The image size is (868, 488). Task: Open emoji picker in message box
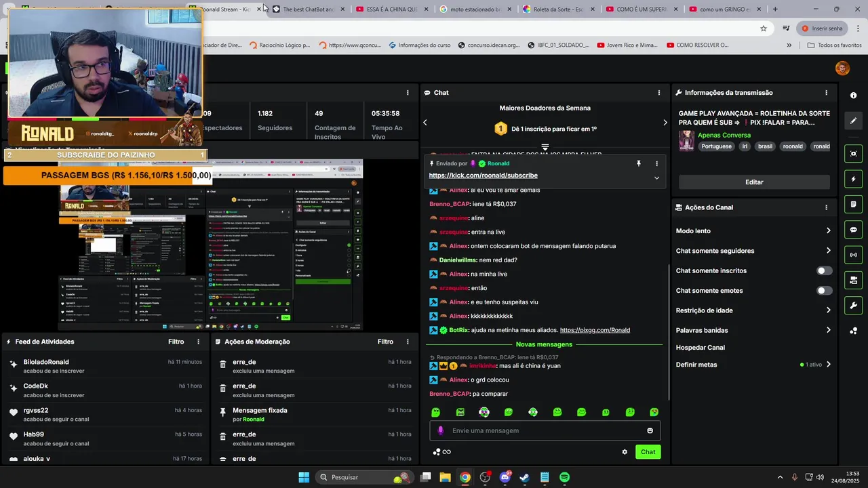[x=650, y=430]
